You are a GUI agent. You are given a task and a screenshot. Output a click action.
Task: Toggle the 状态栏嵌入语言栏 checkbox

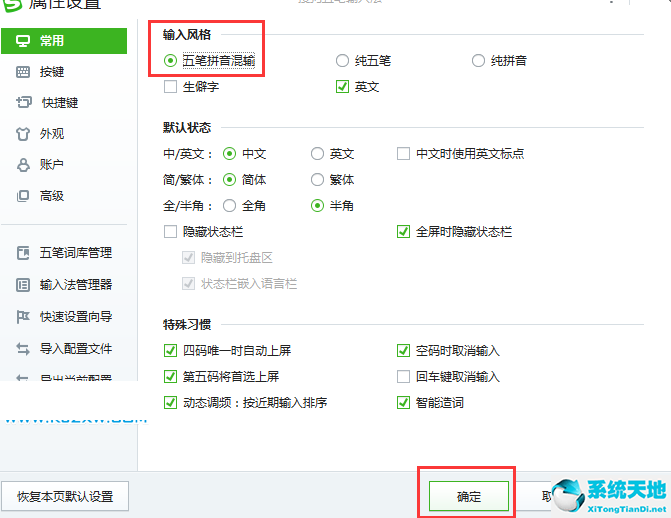tap(188, 284)
